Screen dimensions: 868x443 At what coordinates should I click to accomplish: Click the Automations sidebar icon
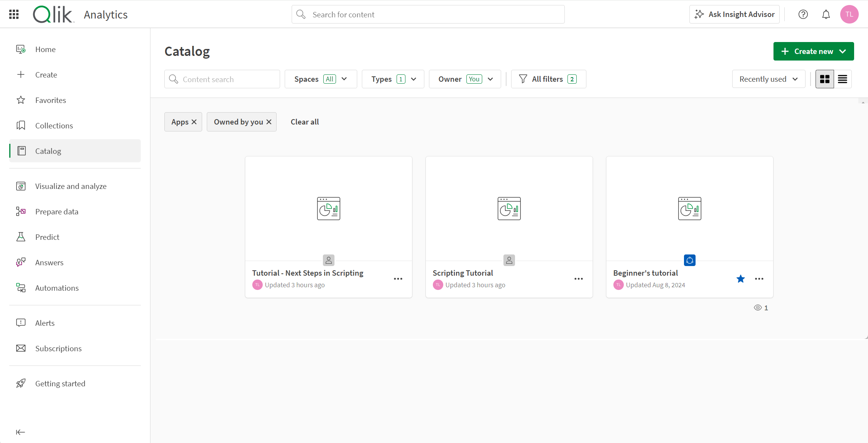coord(21,288)
